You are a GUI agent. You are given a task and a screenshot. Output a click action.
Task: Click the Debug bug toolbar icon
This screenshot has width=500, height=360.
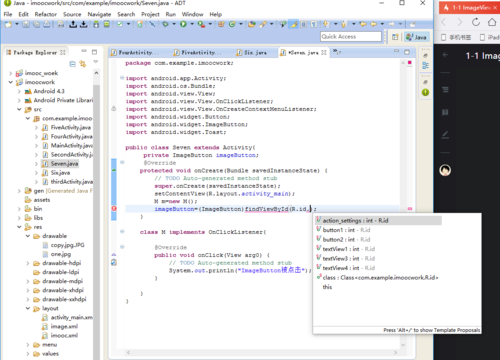coord(165,24)
